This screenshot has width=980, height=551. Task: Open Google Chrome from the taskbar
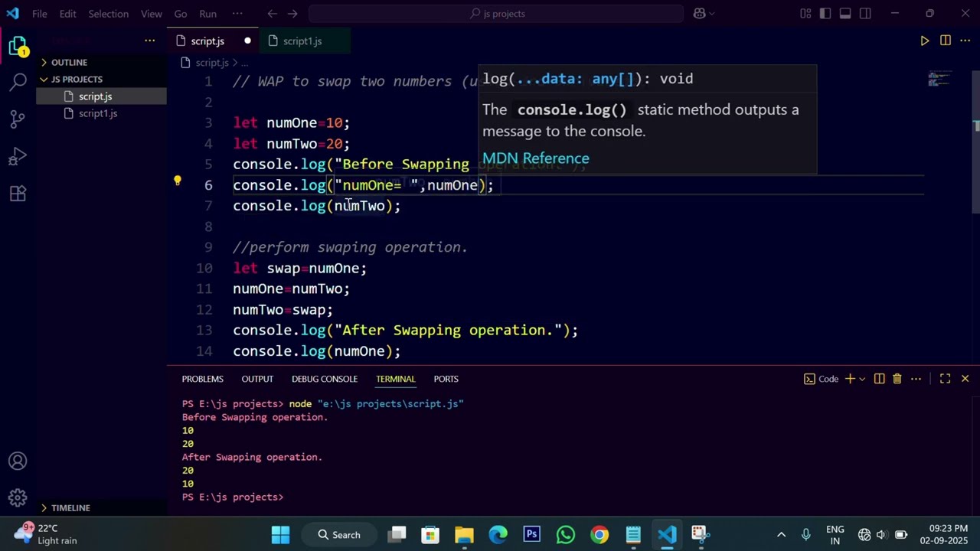click(599, 534)
